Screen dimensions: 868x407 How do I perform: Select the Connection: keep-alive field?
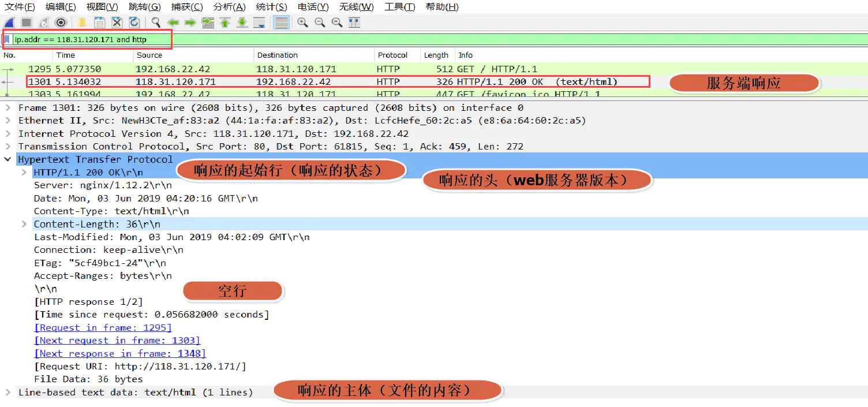(x=108, y=250)
